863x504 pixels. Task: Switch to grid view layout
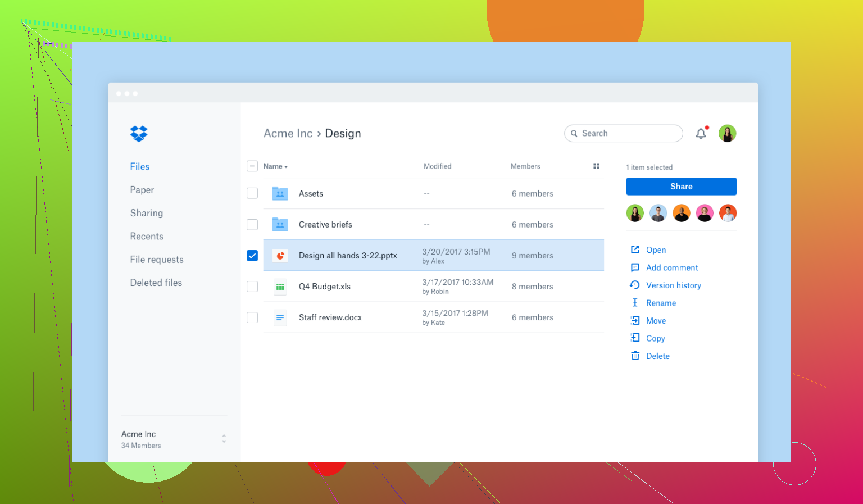point(596,166)
